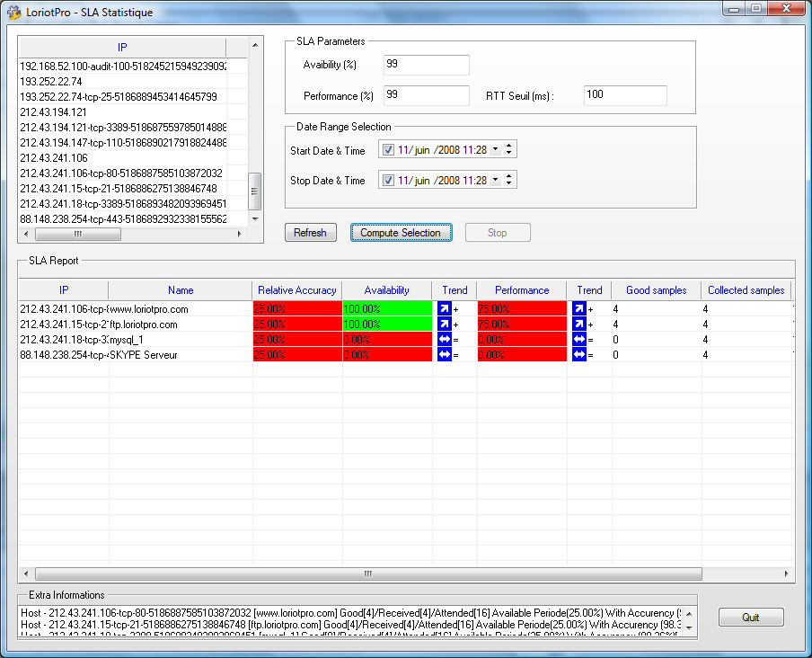Screen dimensions: 812x658
Task: Click the LoriotPro icon in the title bar
Action: click(x=13, y=12)
